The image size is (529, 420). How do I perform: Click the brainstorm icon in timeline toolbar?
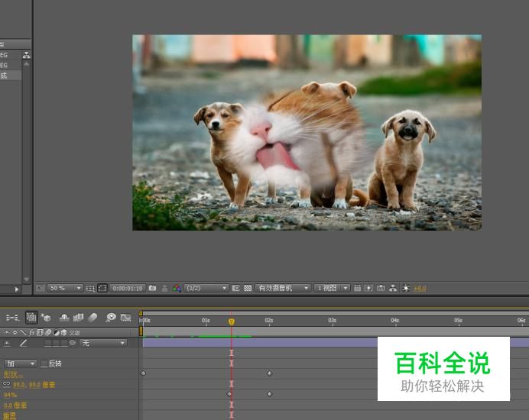tap(111, 317)
